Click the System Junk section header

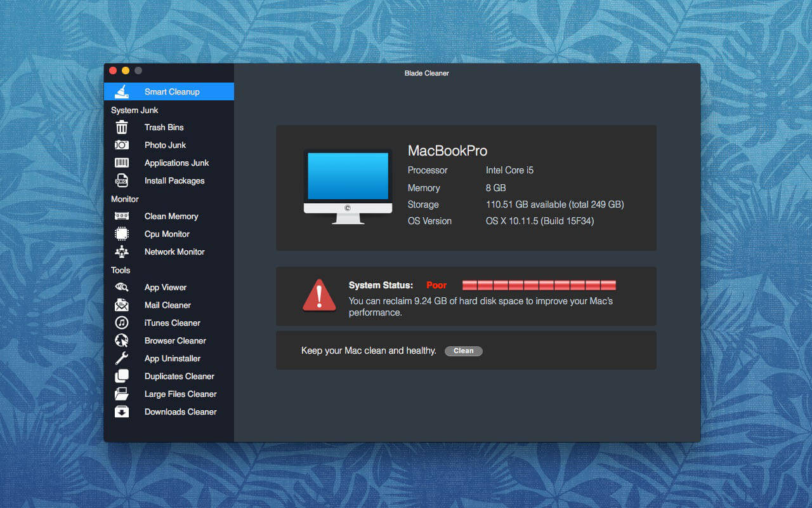(134, 110)
